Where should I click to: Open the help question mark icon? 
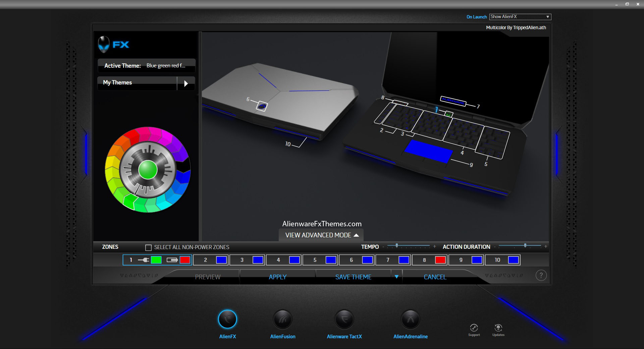[x=541, y=276]
